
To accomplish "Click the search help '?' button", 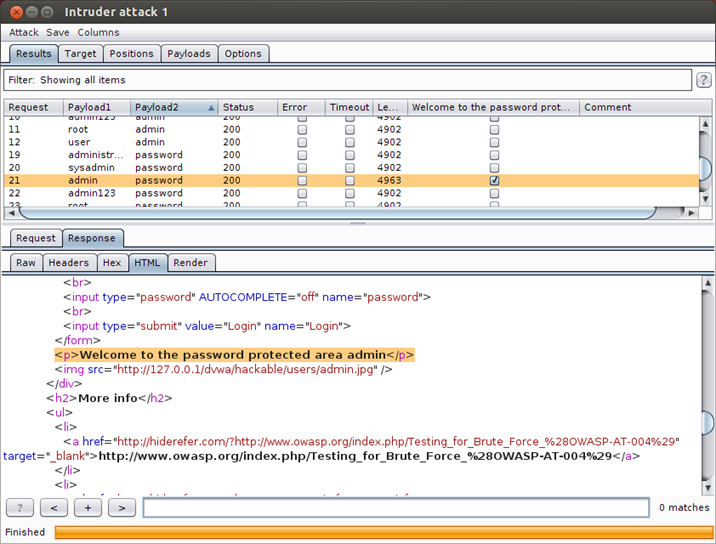I will tap(19, 508).
